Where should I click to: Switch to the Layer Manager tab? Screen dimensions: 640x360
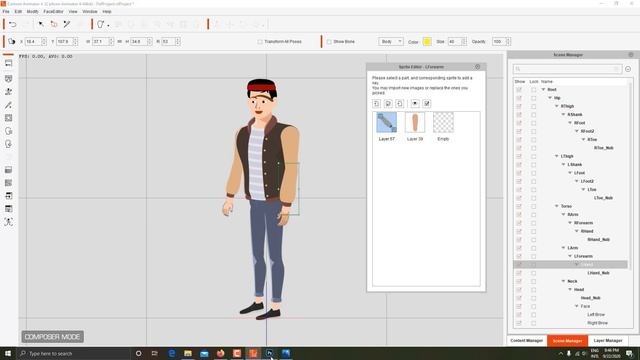pos(608,340)
